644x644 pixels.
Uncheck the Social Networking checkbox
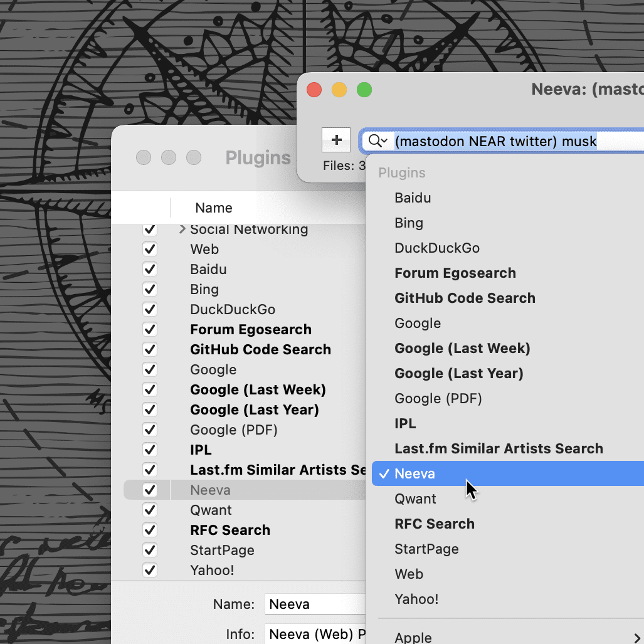click(x=150, y=229)
